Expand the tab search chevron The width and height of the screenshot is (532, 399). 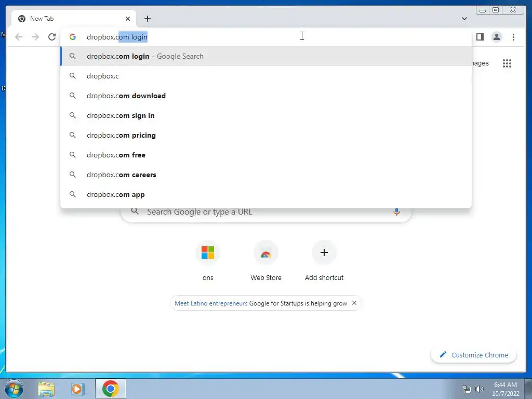click(464, 19)
